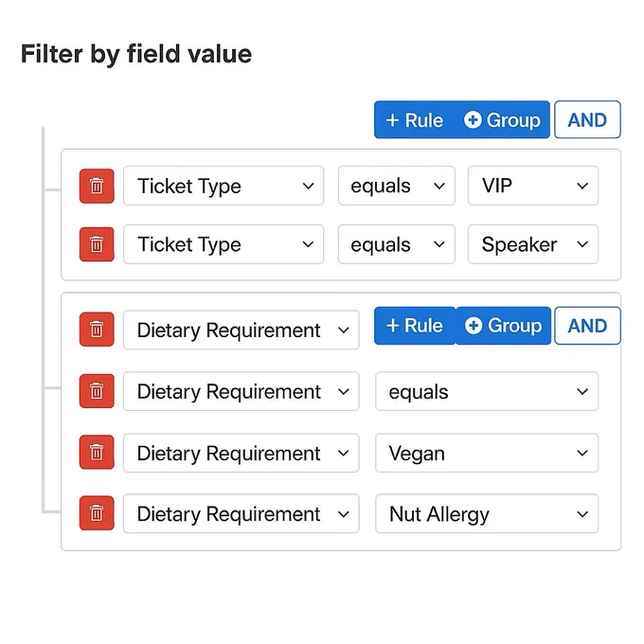The image size is (644, 644).
Task: Open the Vegan value dropdown
Action: pyautogui.click(x=487, y=453)
